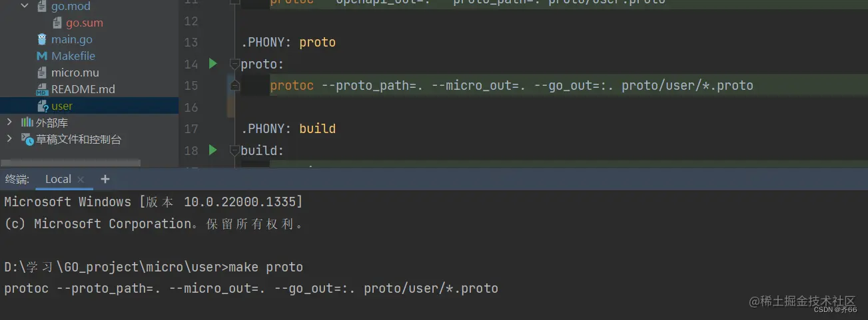Run the proto Makefile target

coord(213,64)
